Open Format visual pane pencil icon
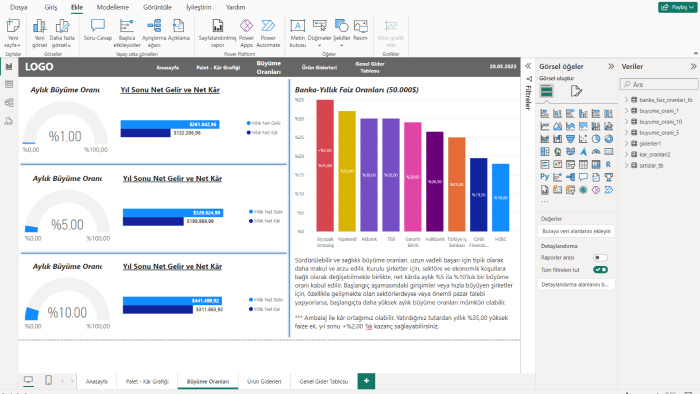This screenshot has width=700, height=394. [576, 91]
